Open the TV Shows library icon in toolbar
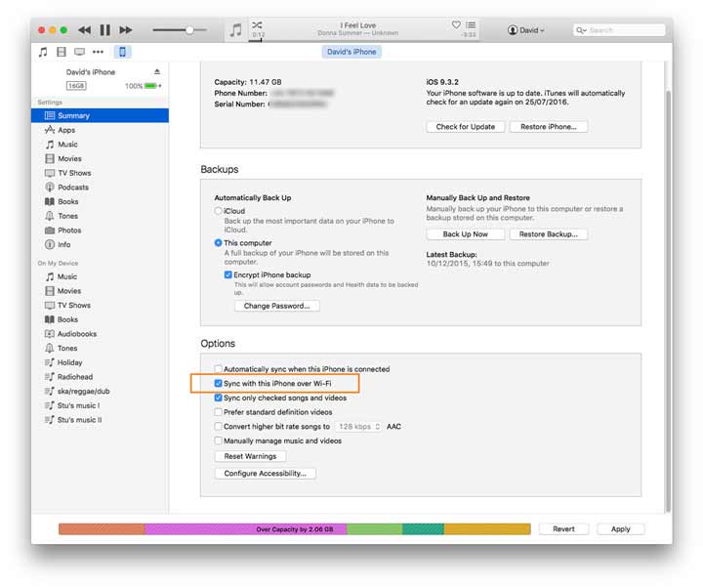Viewport: 703px width, 588px height. [80, 52]
